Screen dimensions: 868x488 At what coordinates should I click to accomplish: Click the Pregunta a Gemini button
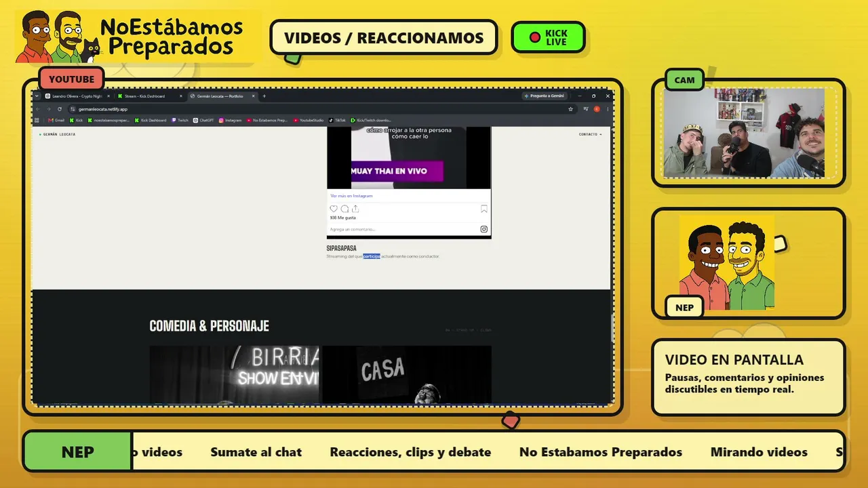(545, 96)
